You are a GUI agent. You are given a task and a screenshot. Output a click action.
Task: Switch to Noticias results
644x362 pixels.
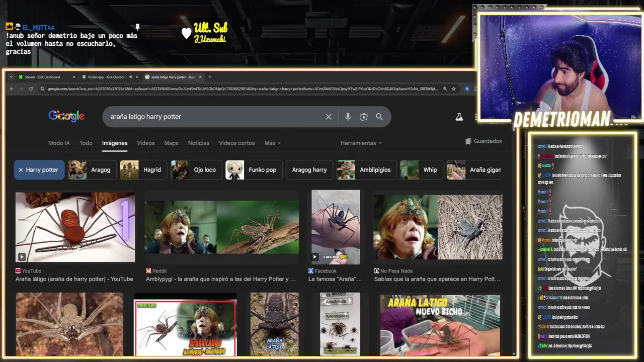point(199,143)
